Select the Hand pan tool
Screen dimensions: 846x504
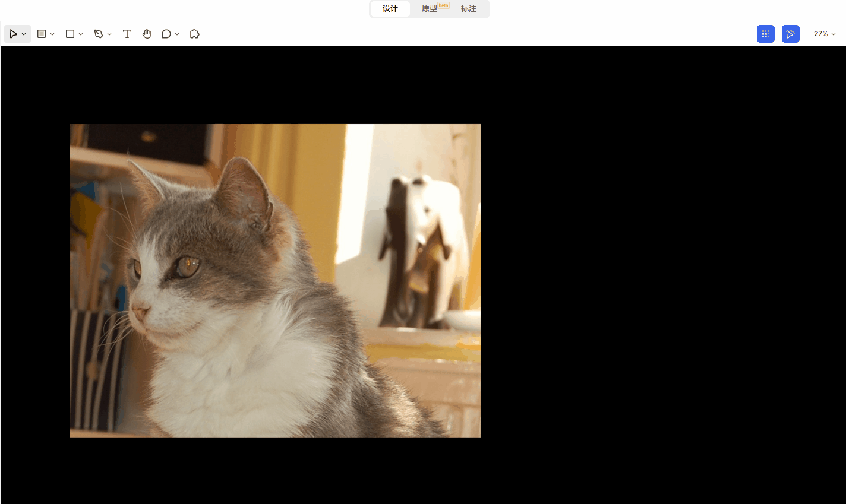(147, 34)
